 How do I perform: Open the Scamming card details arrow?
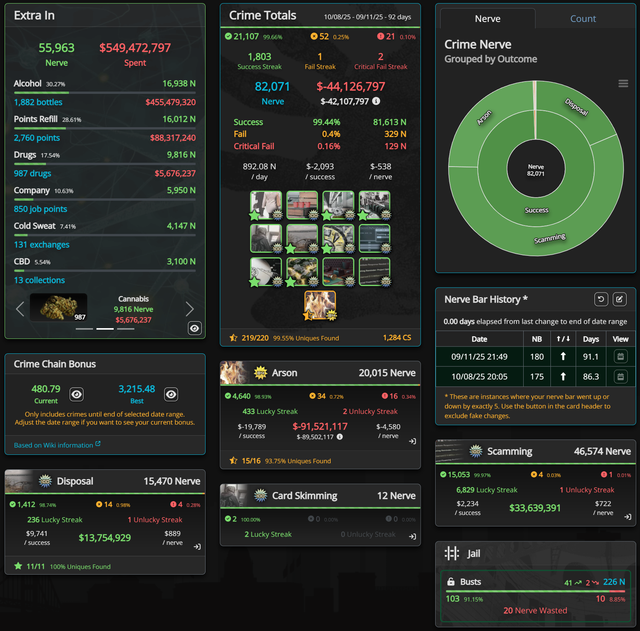628,516
